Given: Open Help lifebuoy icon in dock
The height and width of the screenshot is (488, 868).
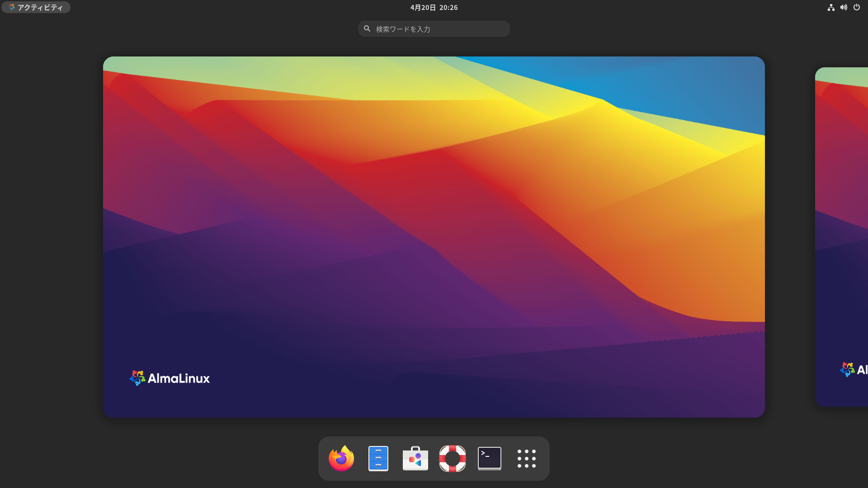Looking at the screenshot, I should [x=453, y=459].
